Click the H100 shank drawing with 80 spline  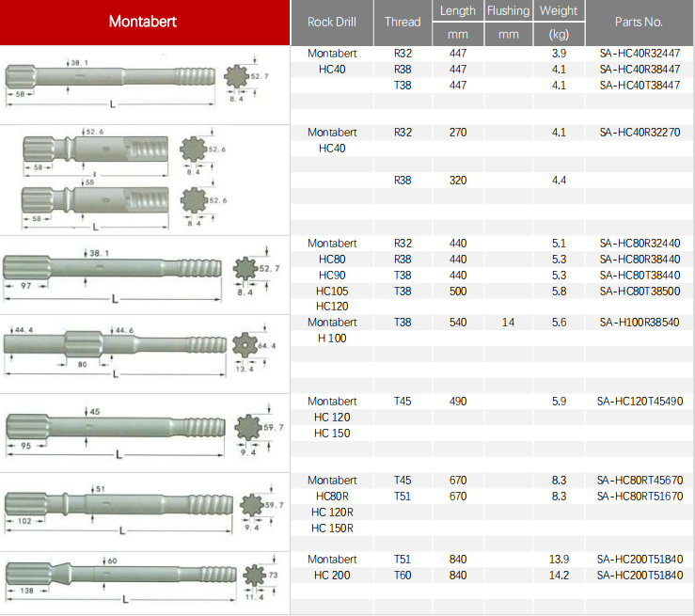tap(115, 345)
